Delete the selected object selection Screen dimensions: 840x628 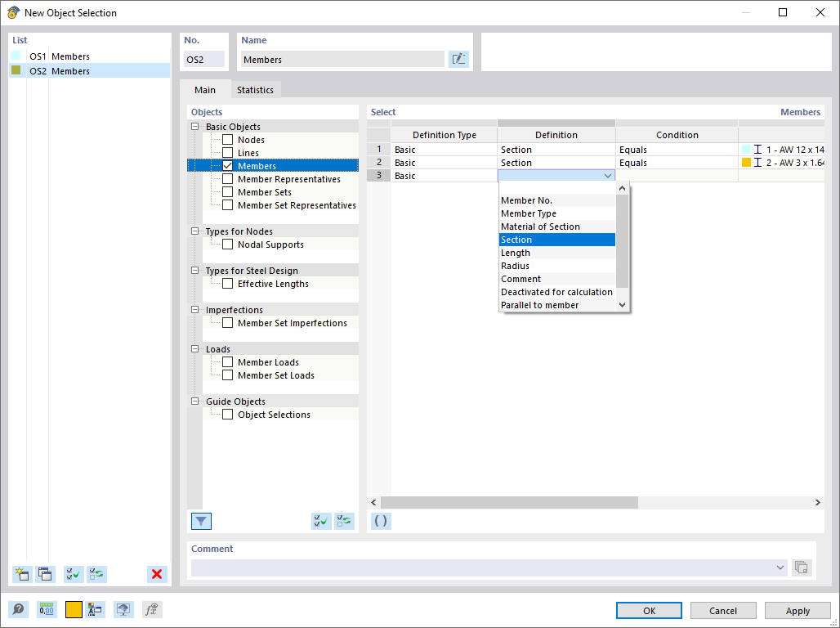click(x=156, y=574)
